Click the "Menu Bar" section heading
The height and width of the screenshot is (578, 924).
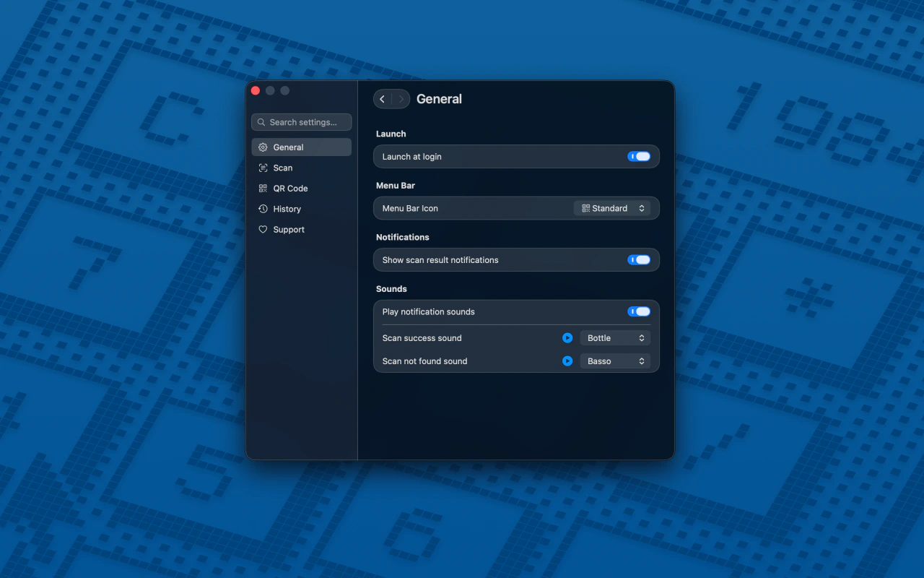pyautogui.click(x=396, y=186)
